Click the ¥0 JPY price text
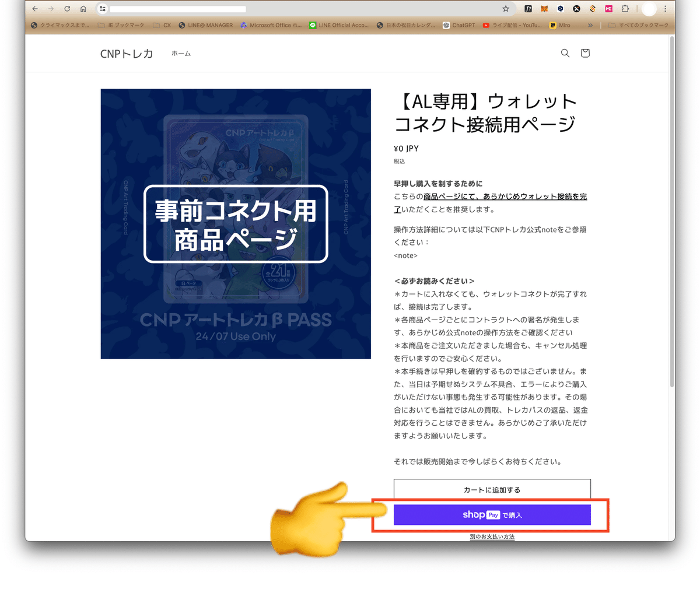The width and height of the screenshot is (700, 610). pyautogui.click(x=406, y=149)
